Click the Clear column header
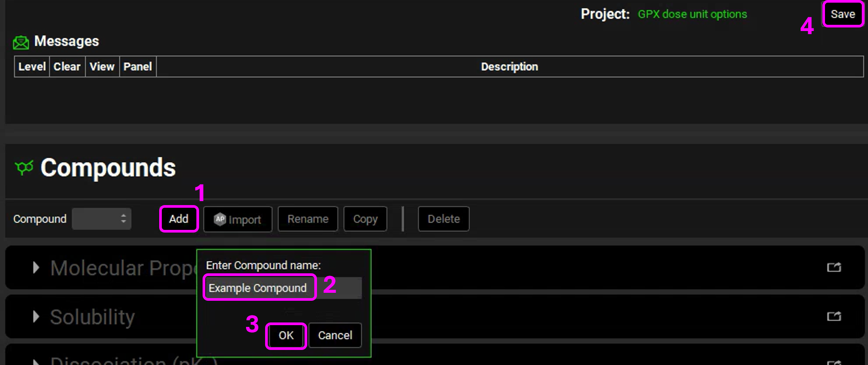 (x=67, y=66)
